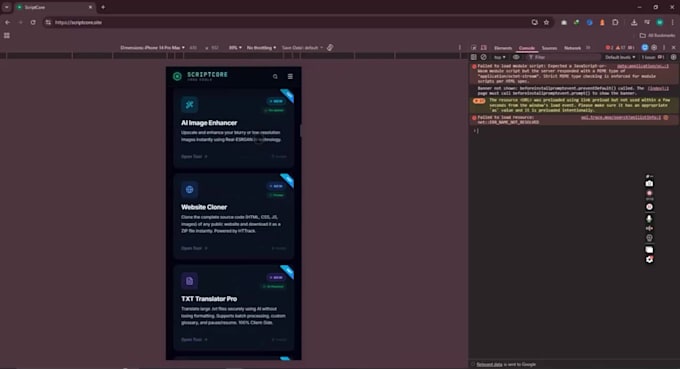Open the source link of first module script error
Image resolution: width=680 pixels, height=369 pixels.
tap(643, 66)
